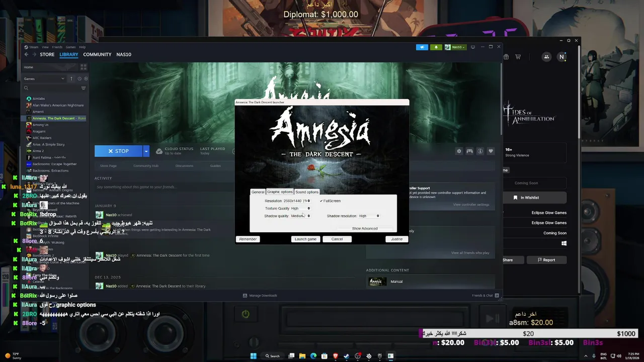Go to the COMMUNITY section
Image resolution: width=644 pixels, height=362 pixels.
click(x=97, y=54)
